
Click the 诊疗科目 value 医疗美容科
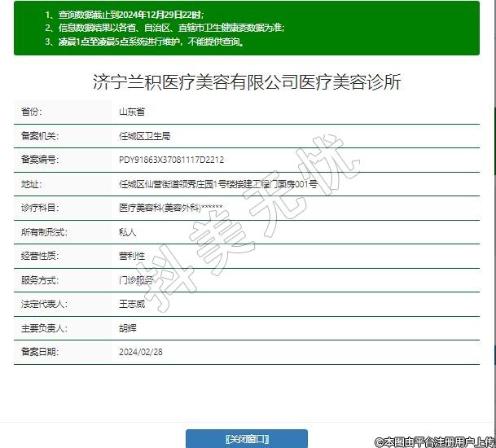click(x=170, y=208)
